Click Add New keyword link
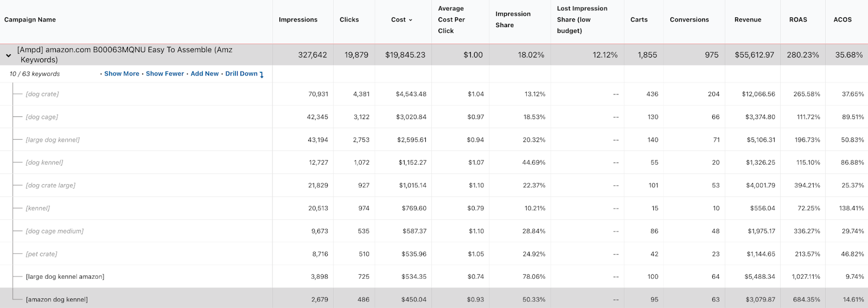 205,74
